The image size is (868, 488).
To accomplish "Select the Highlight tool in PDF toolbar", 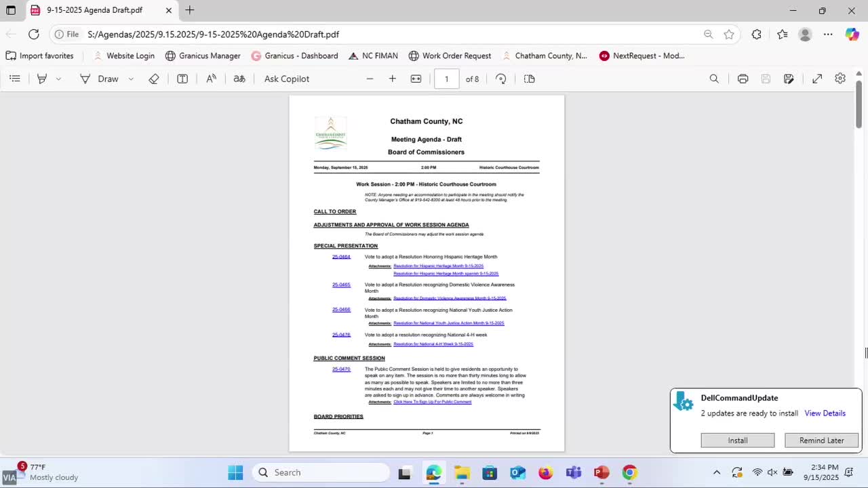I will 42,79.
